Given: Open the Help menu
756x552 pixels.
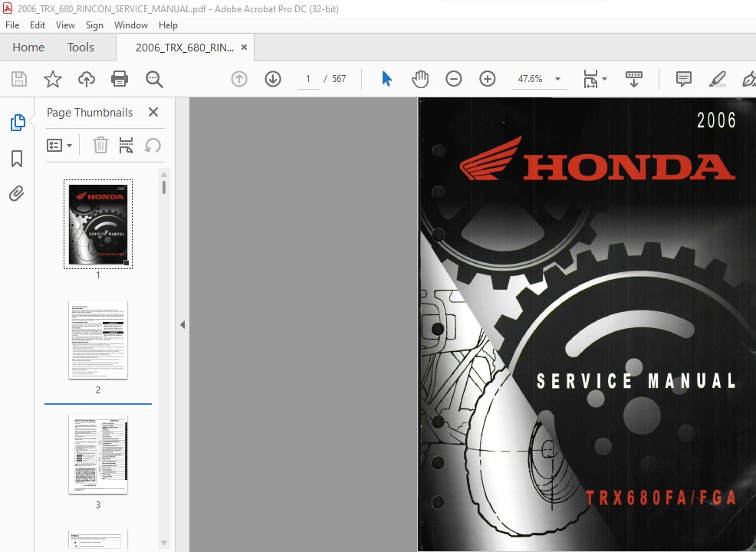Looking at the screenshot, I should (168, 25).
